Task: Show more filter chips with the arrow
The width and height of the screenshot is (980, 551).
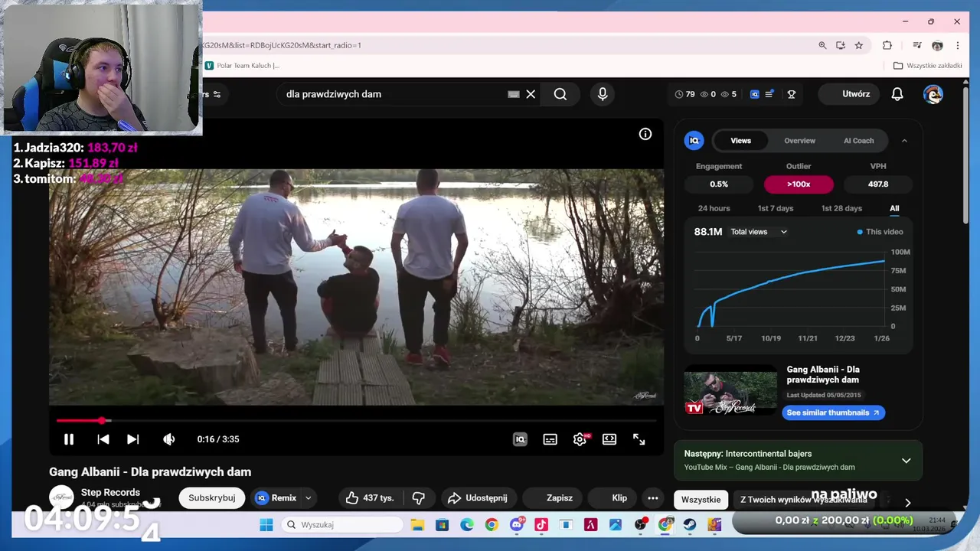Action: point(908,502)
